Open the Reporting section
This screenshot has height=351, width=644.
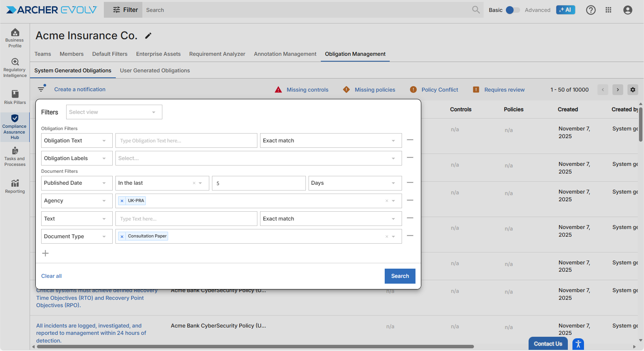pyautogui.click(x=15, y=186)
